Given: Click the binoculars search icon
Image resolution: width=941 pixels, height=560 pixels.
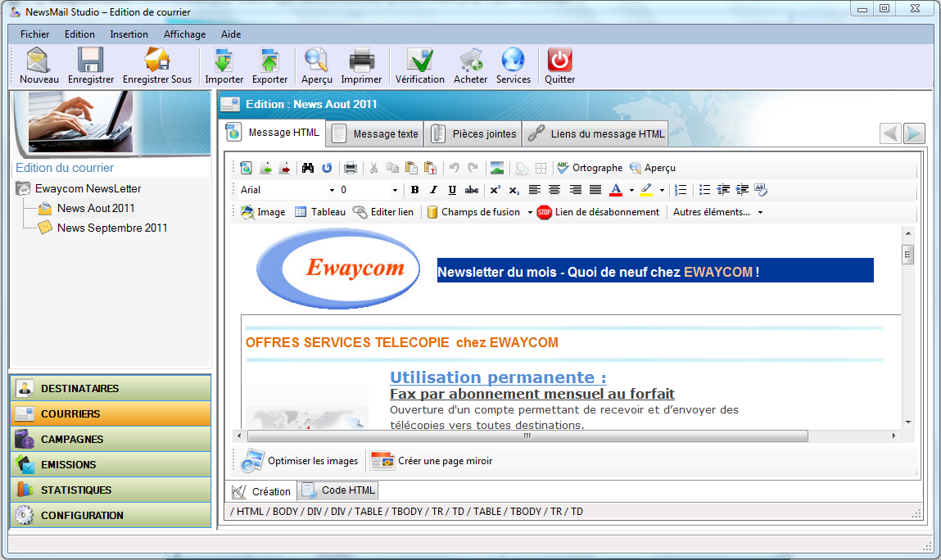Looking at the screenshot, I should 308,168.
